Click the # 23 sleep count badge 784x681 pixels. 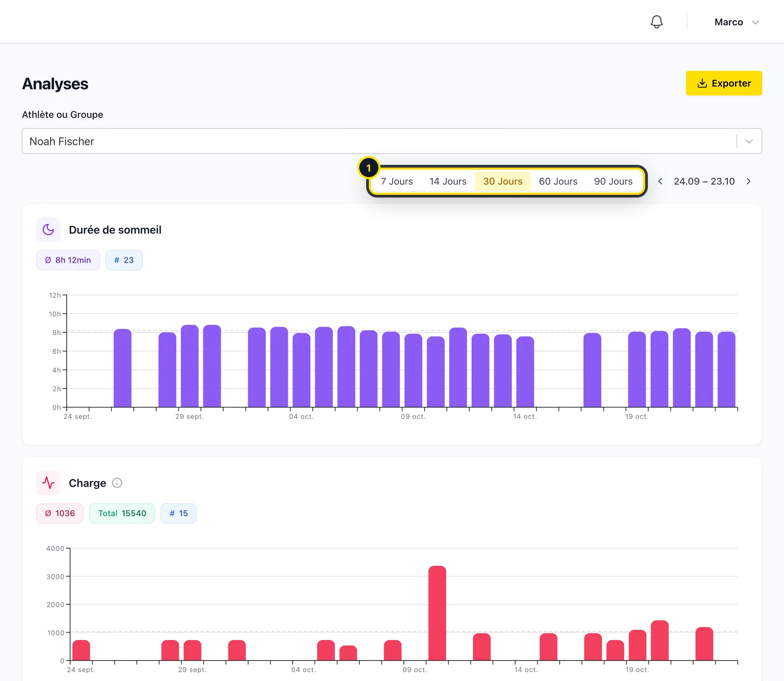tap(124, 260)
